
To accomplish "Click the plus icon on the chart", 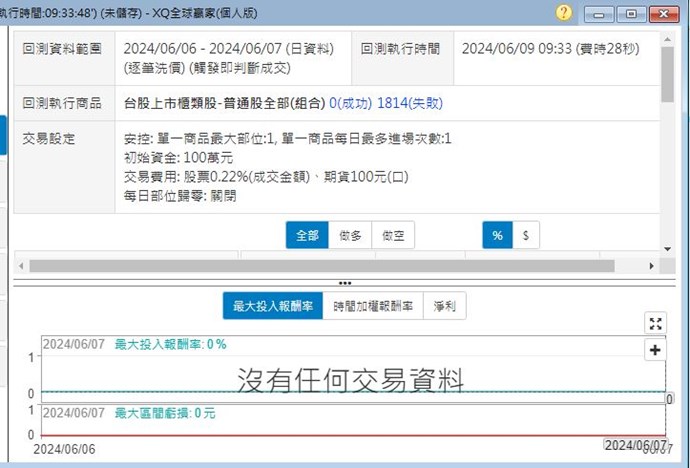I will 656,350.
